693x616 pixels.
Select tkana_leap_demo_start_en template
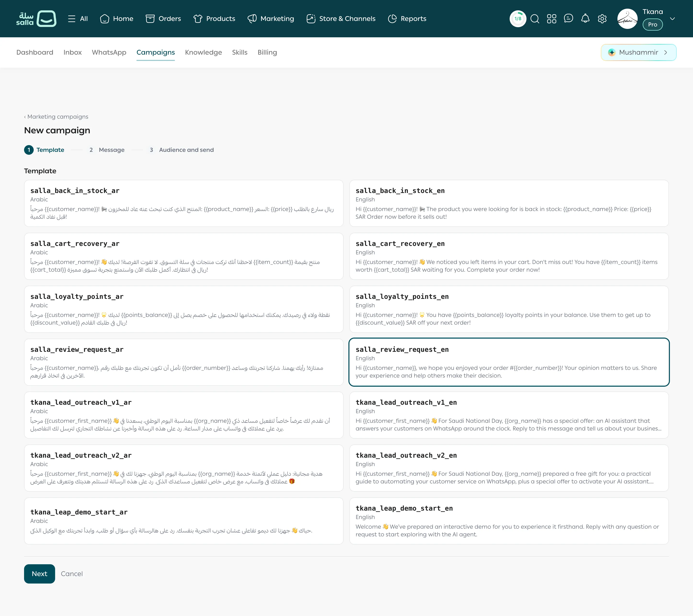click(x=509, y=521)
